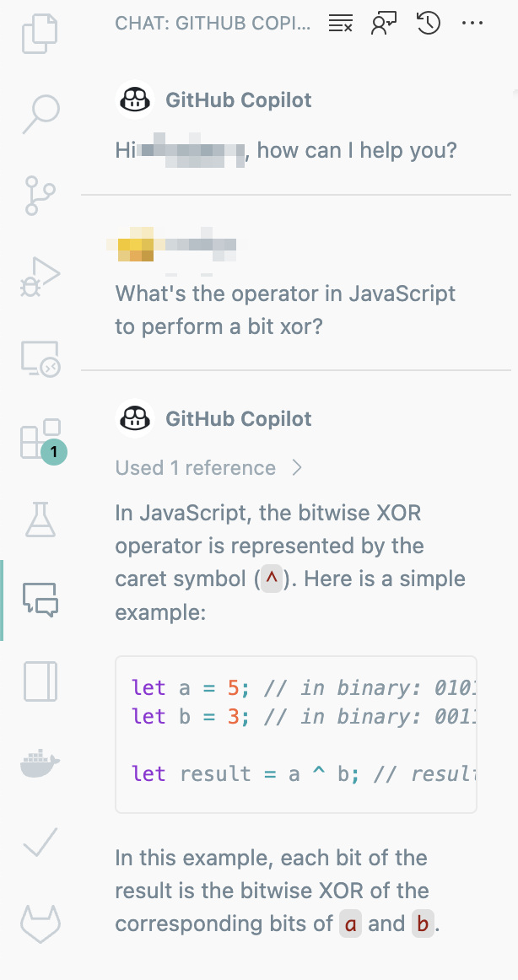Click the Chat: GitHub Copilot panel title
518x980 pixels.
pyautogui.click(x=213, y=24)
